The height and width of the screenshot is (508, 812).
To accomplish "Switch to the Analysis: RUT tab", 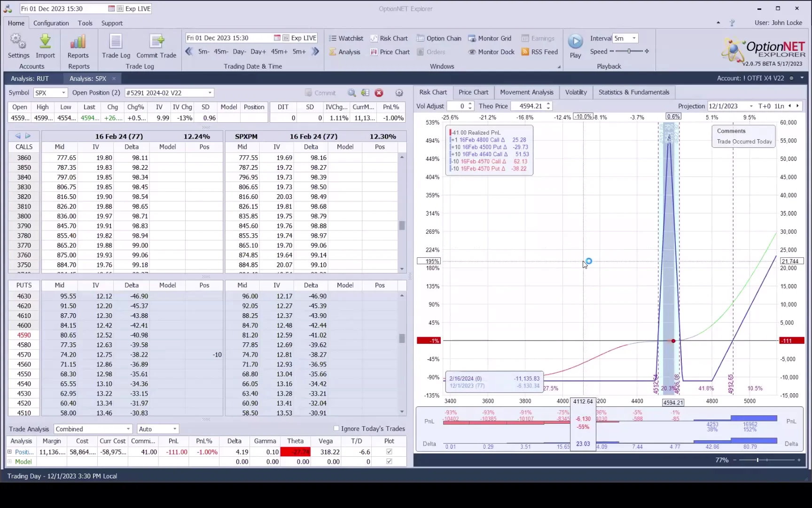I will [30, 79].
